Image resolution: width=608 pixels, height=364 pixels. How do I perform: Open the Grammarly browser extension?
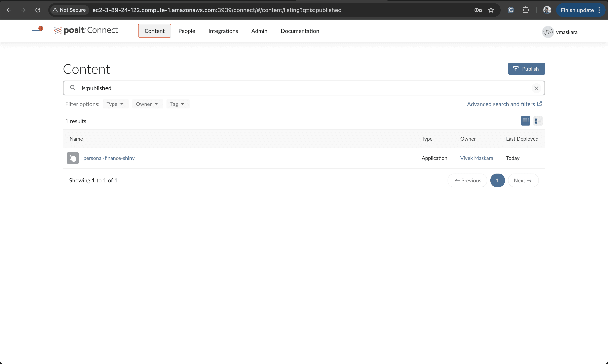511,10
